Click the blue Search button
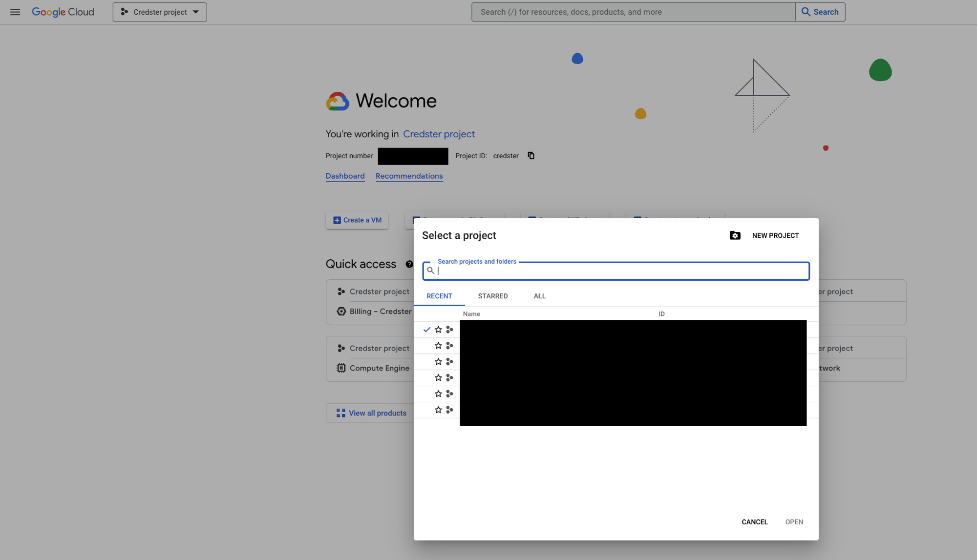The image size is (977, 560). [820, 12]
